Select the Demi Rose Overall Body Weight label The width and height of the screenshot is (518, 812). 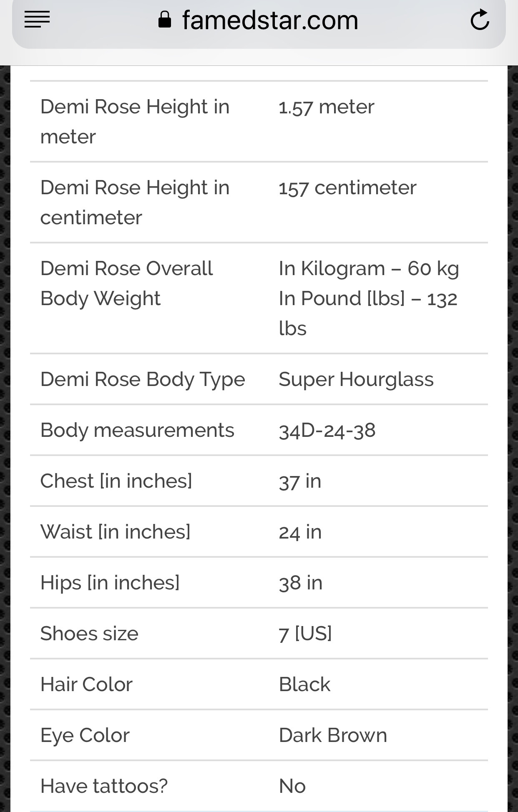click(x=126, y=283)
